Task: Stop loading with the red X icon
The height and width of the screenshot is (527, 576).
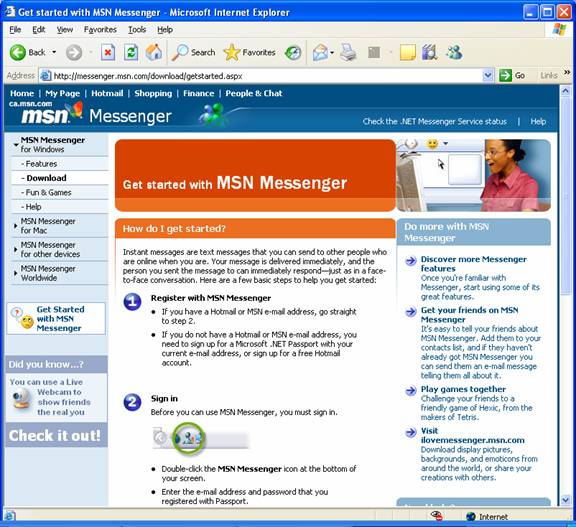Action: pos(108,53)
